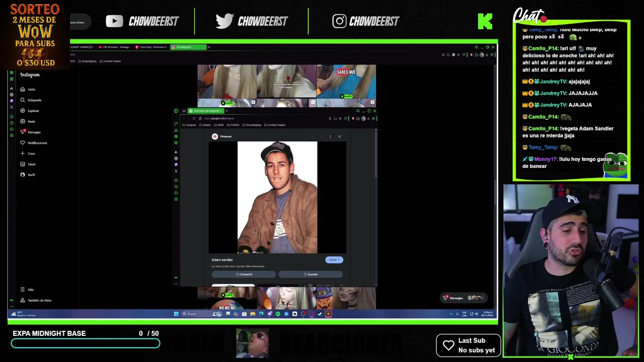Open Spotify from the taskbar
644x362 pixels.
tap(278, 314)
